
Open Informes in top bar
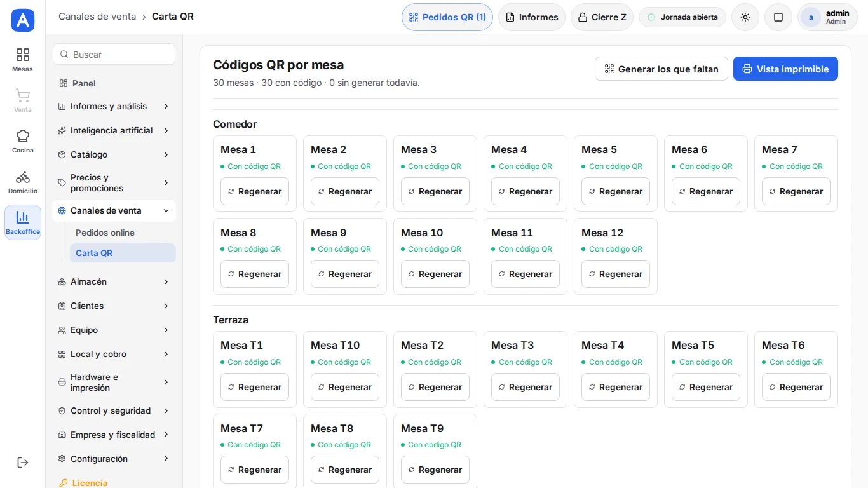point(532,17)
